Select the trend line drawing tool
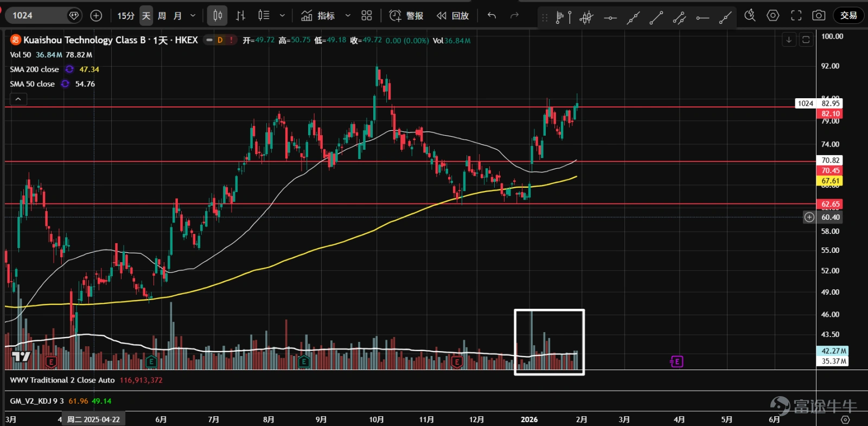 656,17
